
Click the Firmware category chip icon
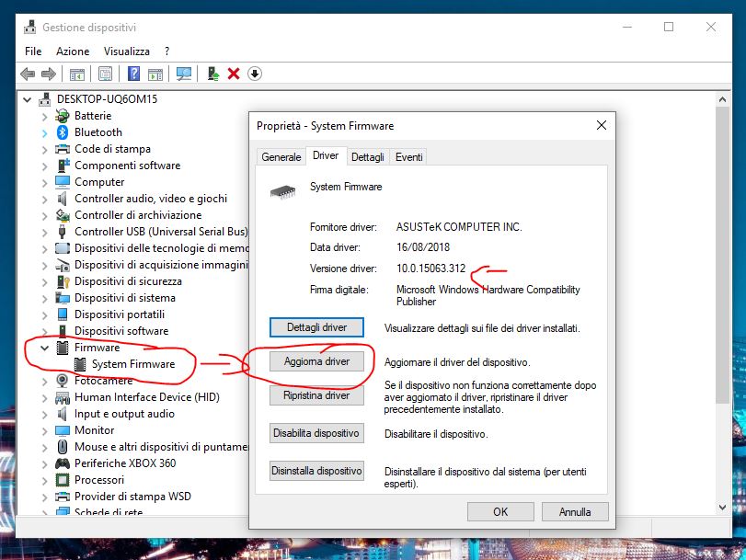tap(63, 348)
